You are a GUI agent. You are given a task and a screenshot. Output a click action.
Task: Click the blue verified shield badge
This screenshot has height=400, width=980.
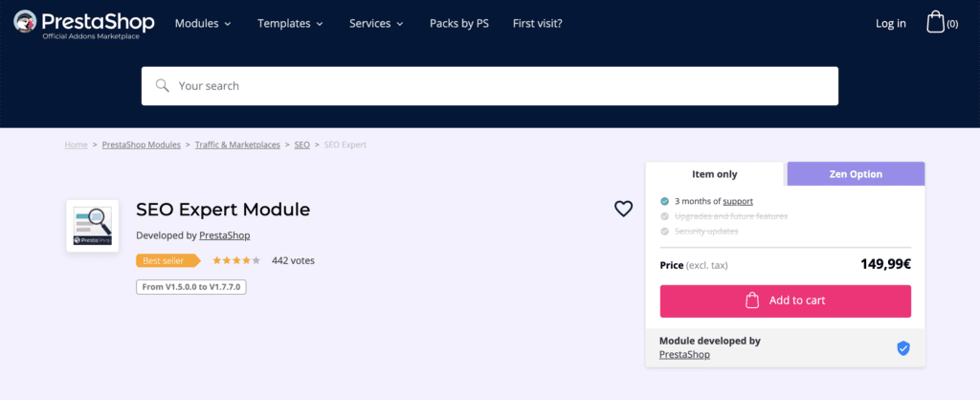tap(903, 348)
